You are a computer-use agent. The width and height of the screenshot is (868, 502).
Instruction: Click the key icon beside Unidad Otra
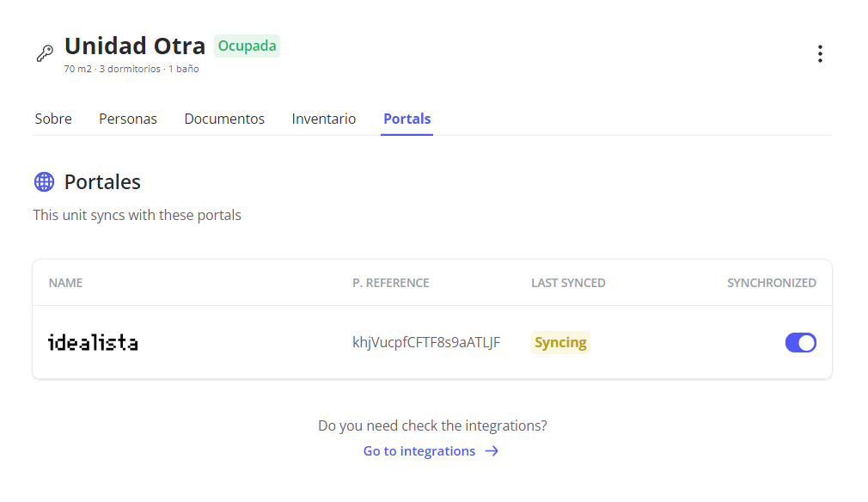click(x=45, y=53)
